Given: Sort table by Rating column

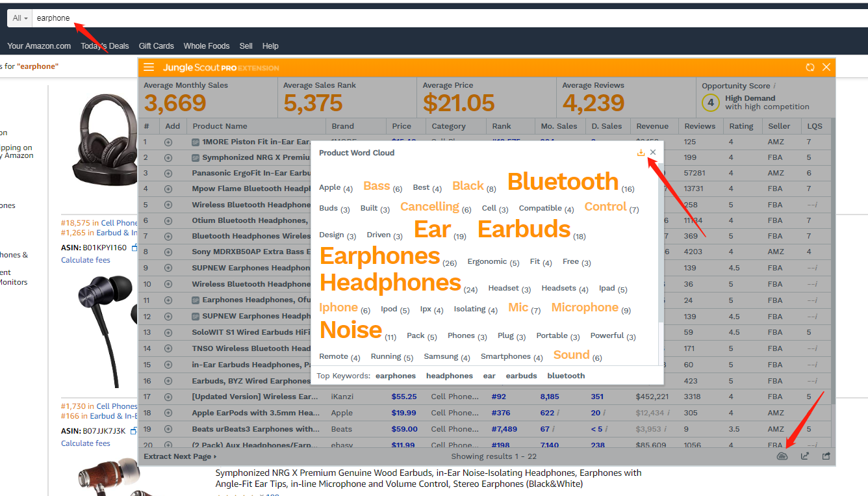Looking at the screenshot, I should point(741,126).
